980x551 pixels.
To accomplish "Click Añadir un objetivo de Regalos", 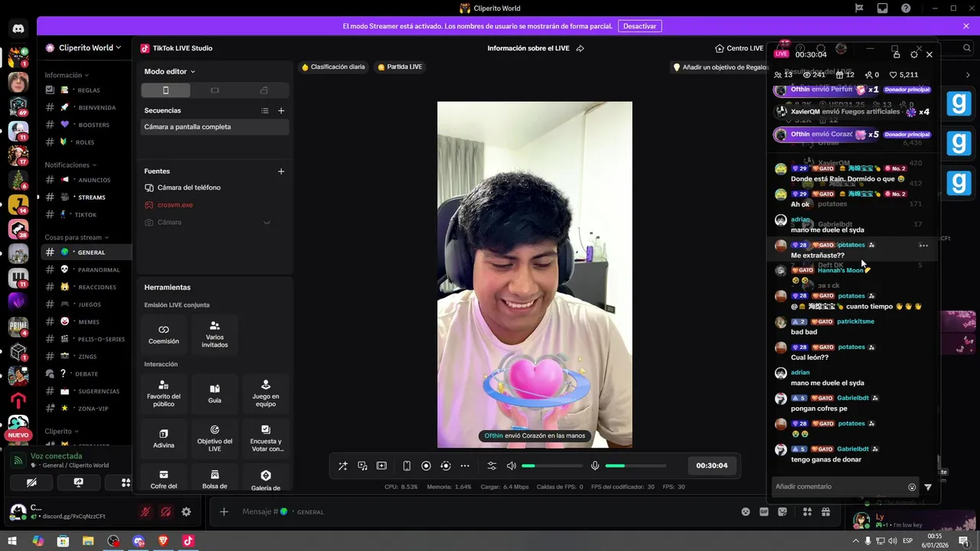I will [x=720, y=67].
